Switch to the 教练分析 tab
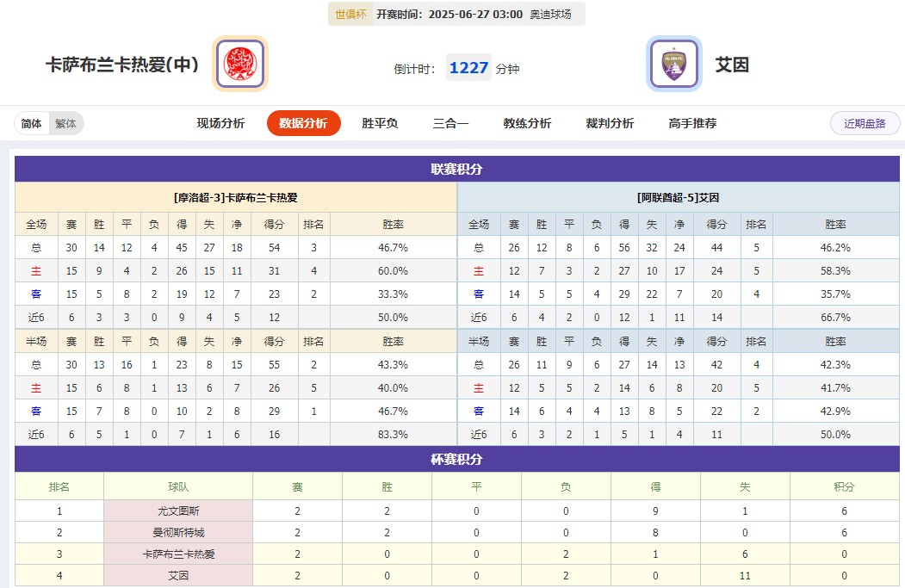905x588 pixels. (x=527, y=123)
